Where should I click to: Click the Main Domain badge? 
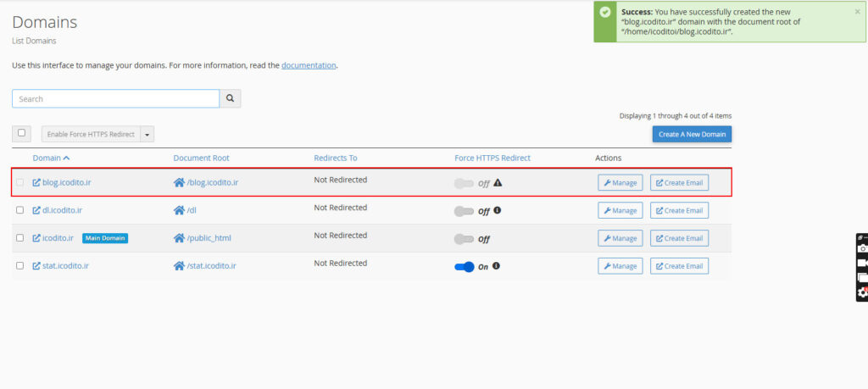[x=105, y=238]
